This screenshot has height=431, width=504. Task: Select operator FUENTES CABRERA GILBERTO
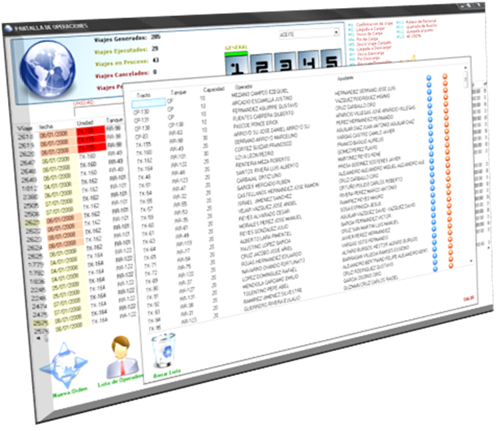(x=264, y=116)
